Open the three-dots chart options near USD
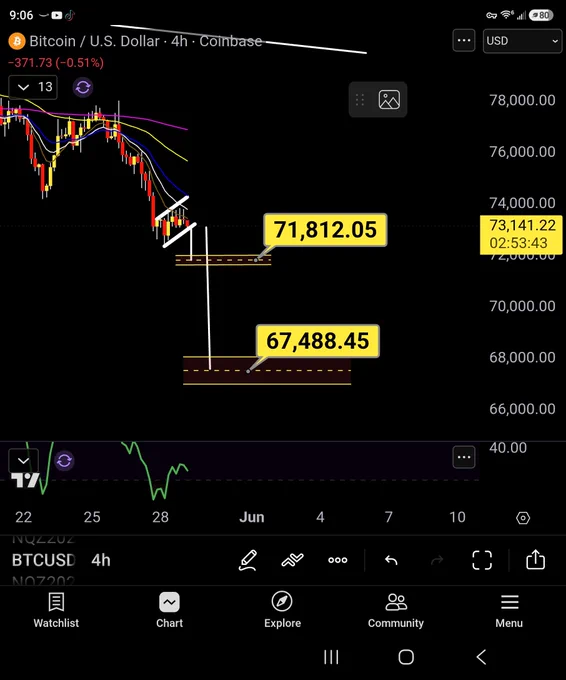The image size is (566, 680). pos(464,41)
